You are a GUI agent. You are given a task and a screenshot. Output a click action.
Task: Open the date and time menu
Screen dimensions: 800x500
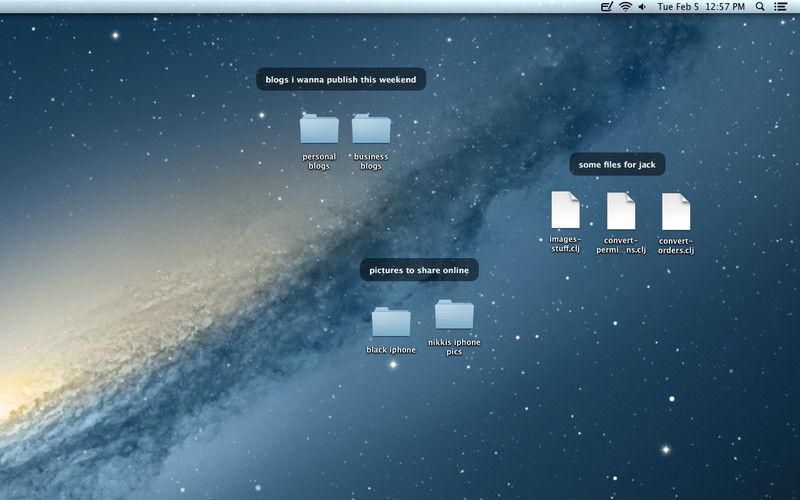pos(701,7)
